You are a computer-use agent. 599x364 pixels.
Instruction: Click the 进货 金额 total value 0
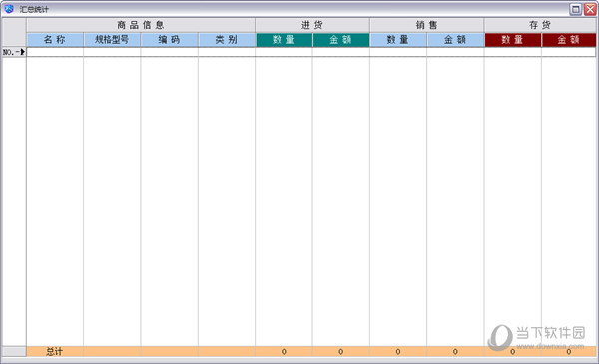tap(341, 352)
